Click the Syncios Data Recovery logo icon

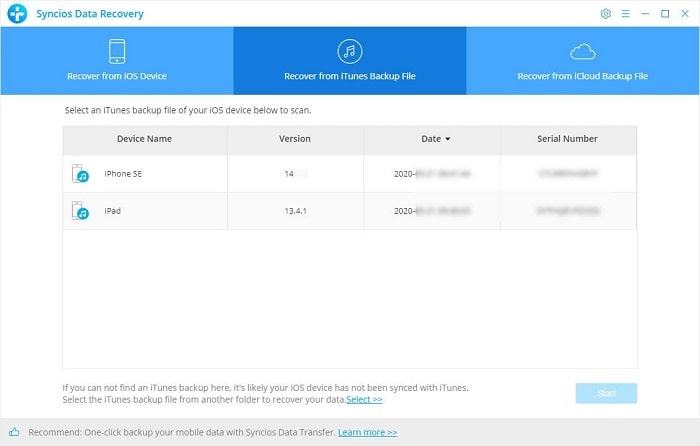coord(17,13)
